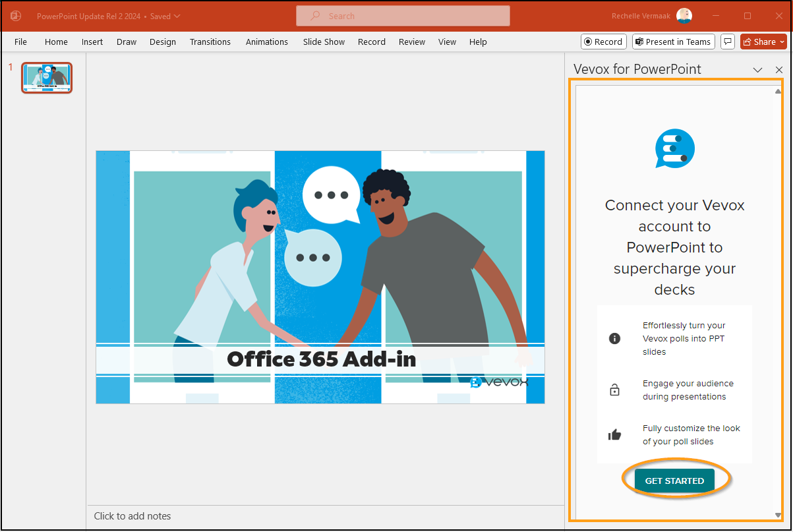The width and height of the screenshot is (793, 532).
Task: Click the Present in Teams icon
Action: tap(640, 42)
